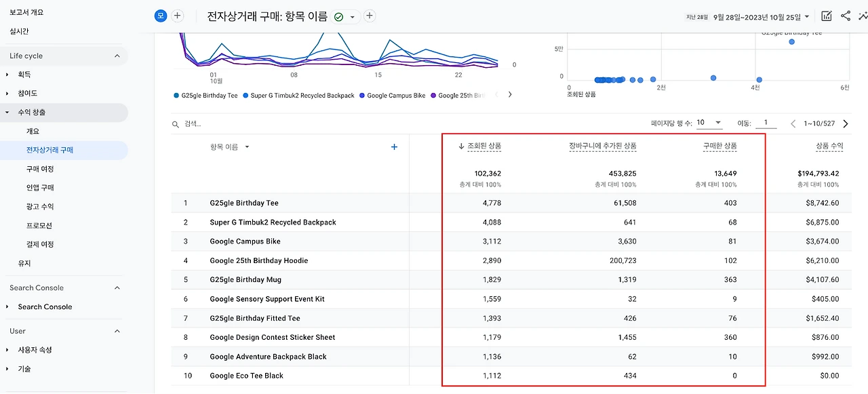Screen dimensions: 868x394
Task: Open the rows-per-page dropdown showing 10
Action: (x=709, y=123)
